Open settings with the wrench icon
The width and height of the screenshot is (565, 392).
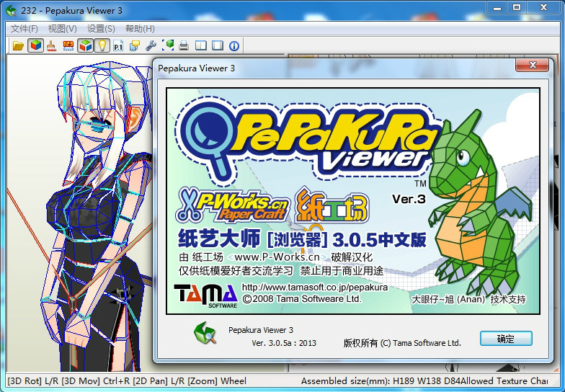tap(151, 46)
